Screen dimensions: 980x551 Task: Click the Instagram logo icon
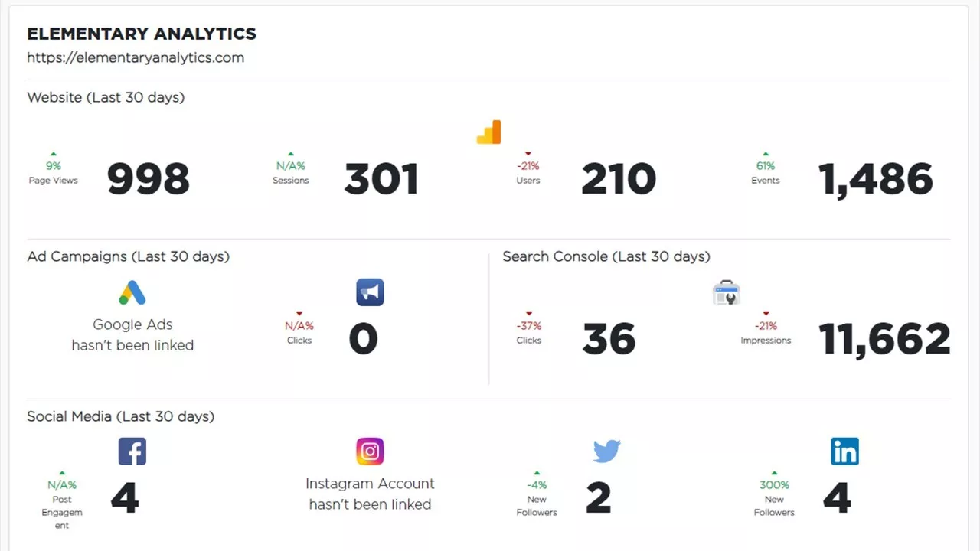pos(370,452)
